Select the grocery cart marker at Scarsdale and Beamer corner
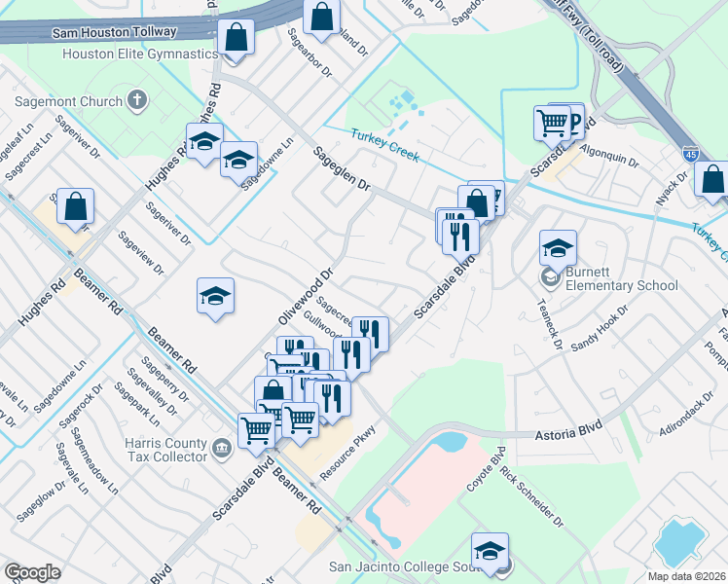 coord(256,431)
